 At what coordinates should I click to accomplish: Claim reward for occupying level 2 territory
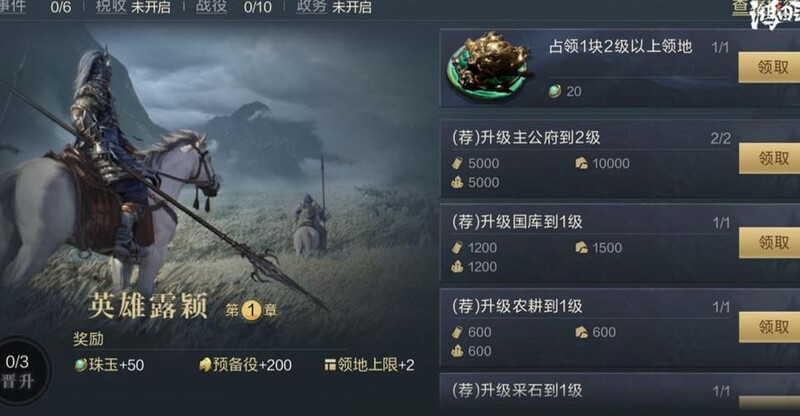point(769,67)
